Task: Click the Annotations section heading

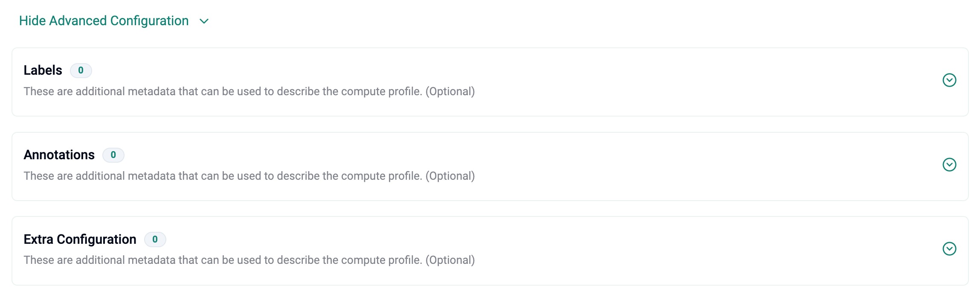Action: (x=59, y=155)
